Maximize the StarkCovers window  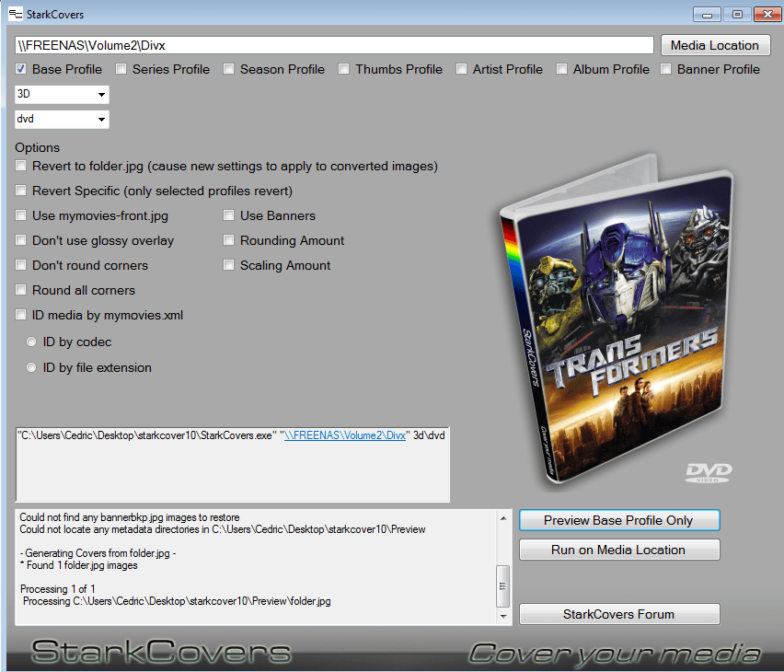pos(737,15)
